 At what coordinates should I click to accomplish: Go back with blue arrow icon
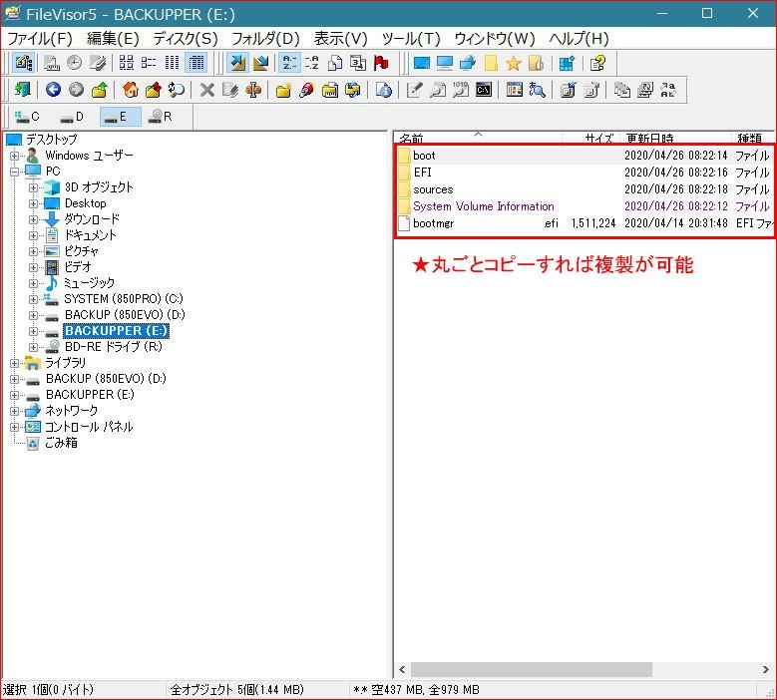[x=53, y=90]
